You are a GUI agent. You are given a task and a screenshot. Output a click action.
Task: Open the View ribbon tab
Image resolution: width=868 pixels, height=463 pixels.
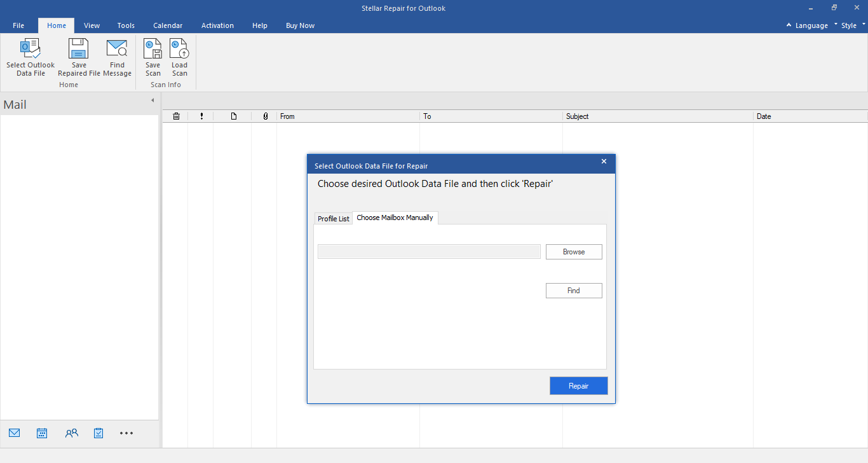[92, 25]
